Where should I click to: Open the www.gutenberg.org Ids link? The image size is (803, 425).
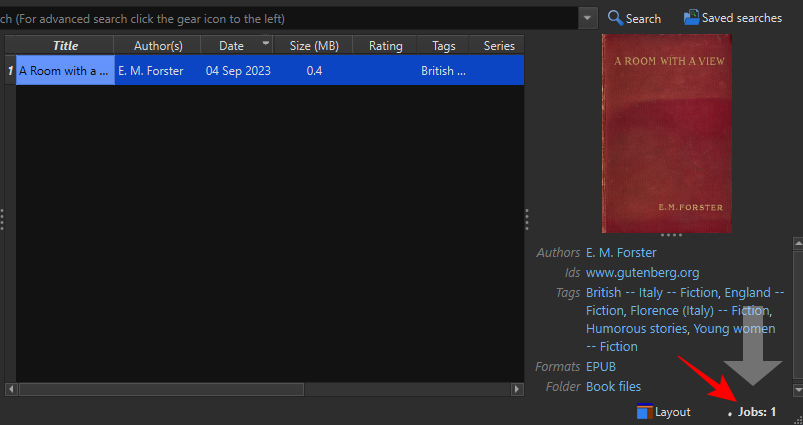click(x=642, y=272)
